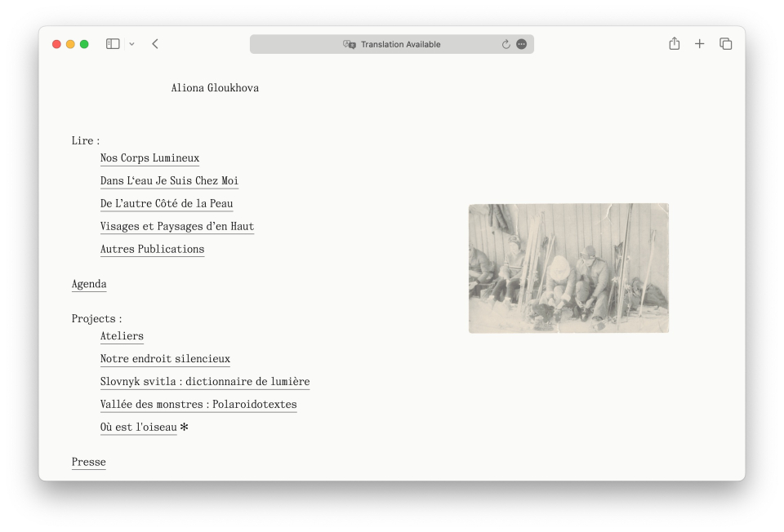Open the sidebar tab group dropdown chevron

(131, 44)
